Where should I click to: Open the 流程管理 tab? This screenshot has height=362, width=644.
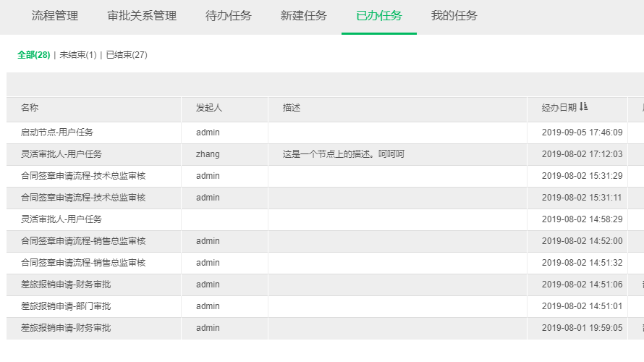coord(55,16)
